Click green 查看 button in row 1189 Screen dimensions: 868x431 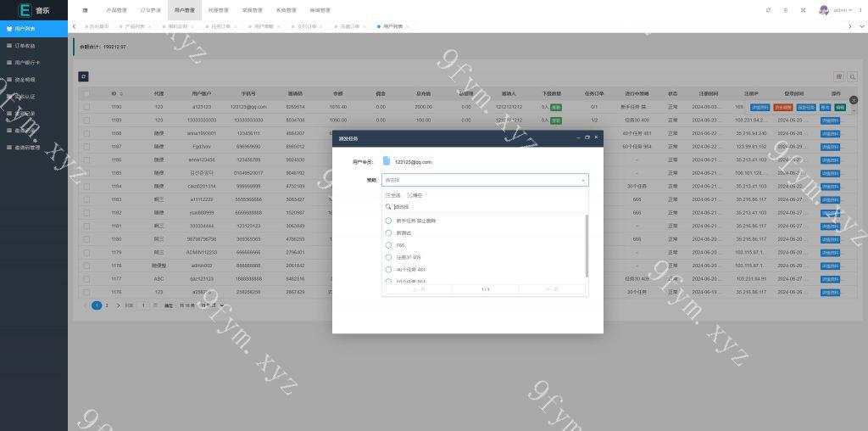(556, 120)
